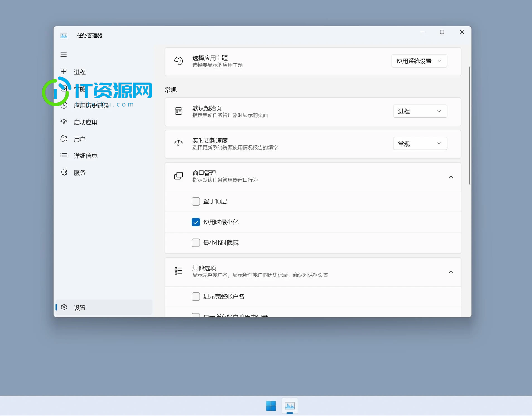The image size is (532, 416).
Task: Click the default start page (默认起始页) icon
Action: 179,111
